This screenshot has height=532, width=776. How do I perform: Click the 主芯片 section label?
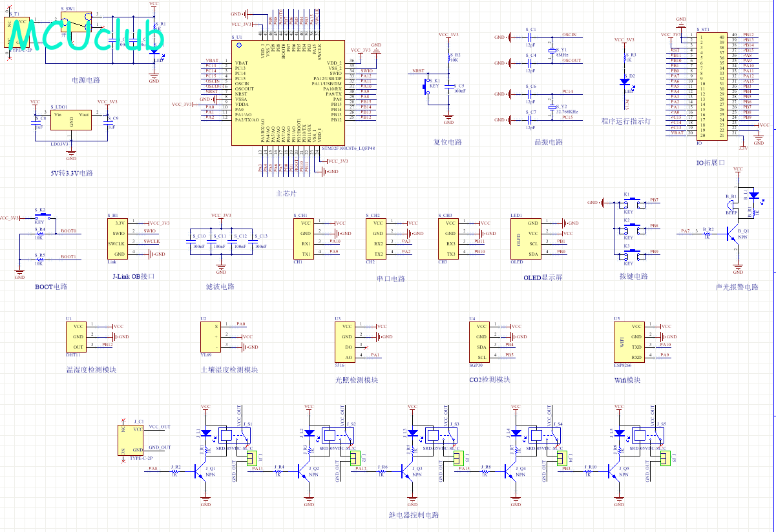point(286,193)
